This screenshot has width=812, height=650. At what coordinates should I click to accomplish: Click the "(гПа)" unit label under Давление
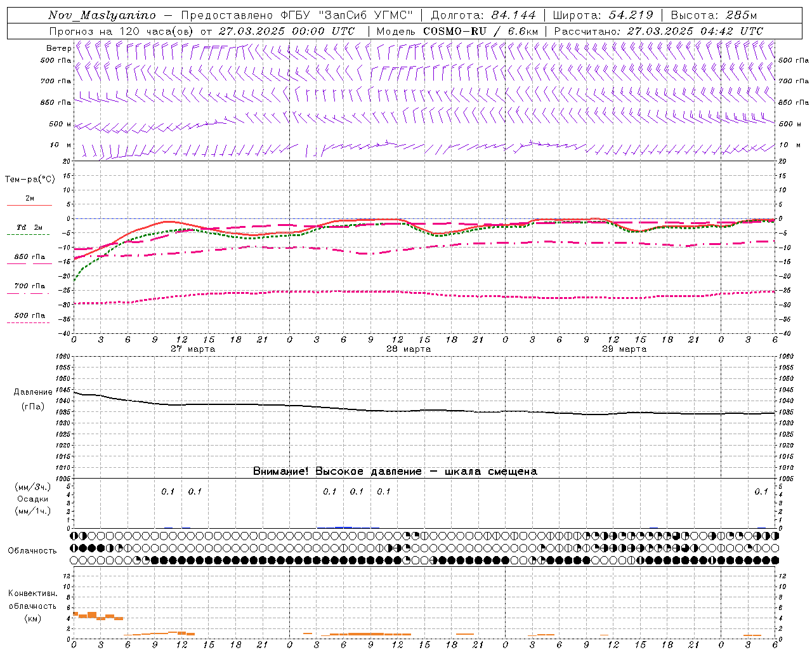coord(33,406)
